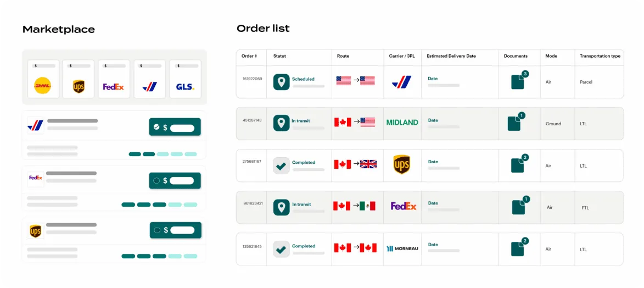Click the Carrier / 3PL column header
644x288 pixels.
pyautogui.click(x=401, y=56)
